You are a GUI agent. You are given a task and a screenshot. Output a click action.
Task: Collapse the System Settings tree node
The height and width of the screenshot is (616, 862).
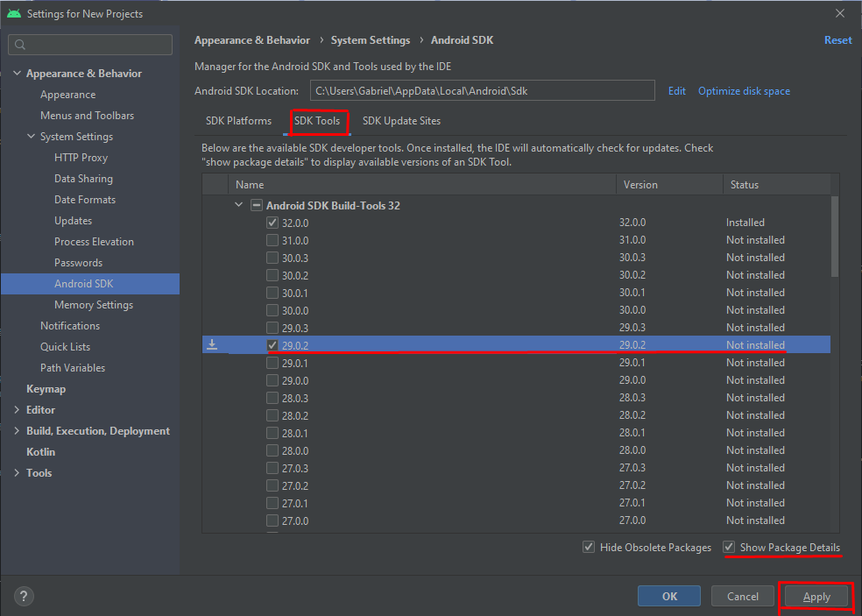click(x=30, y=136)
